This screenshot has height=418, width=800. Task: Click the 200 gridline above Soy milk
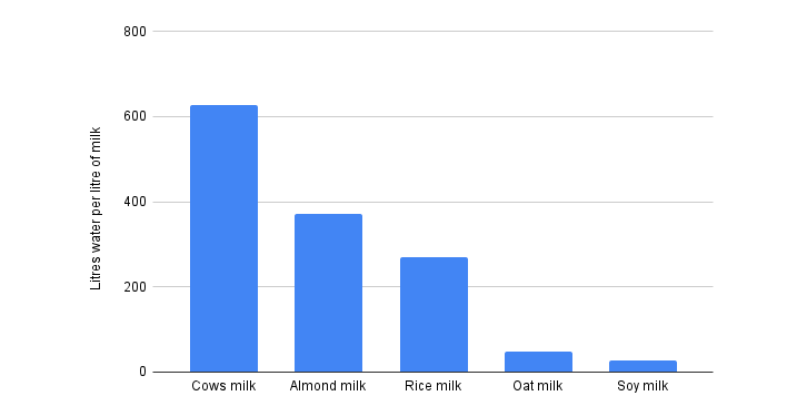pyautogui.click(x=643, y=287)
